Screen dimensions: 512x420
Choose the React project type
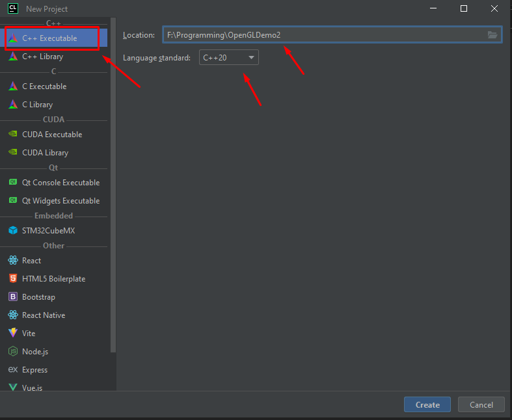pyautogui.click(x=53, y=261)
